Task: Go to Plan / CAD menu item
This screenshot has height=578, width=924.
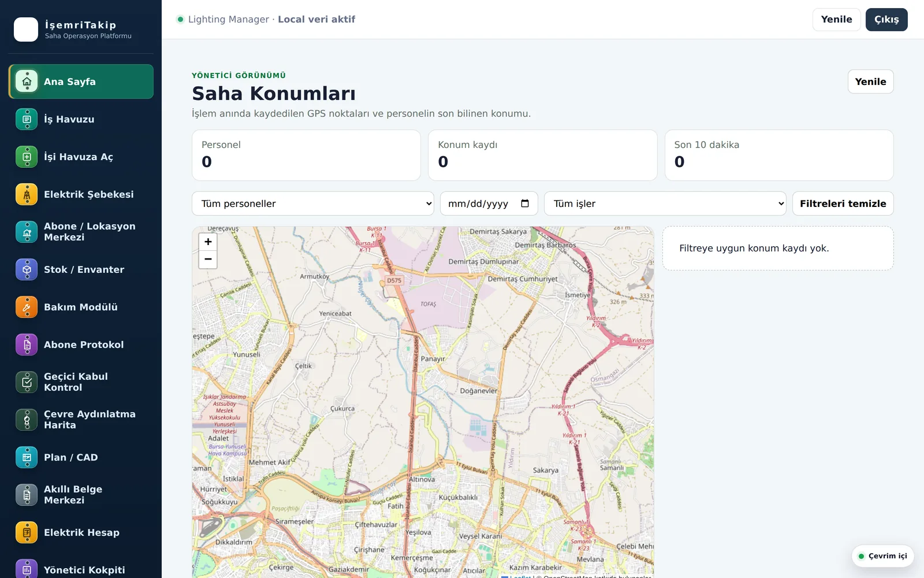Action: (81, 457)
